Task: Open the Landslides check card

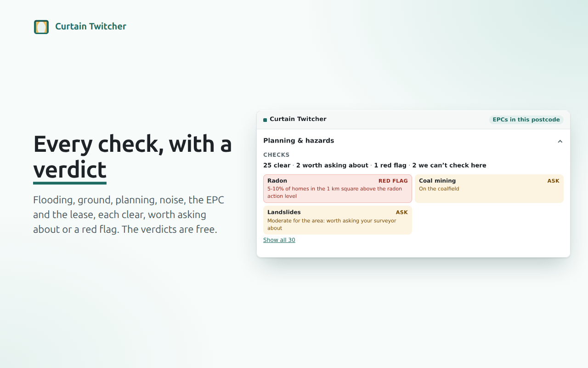Action: point(338,220)
